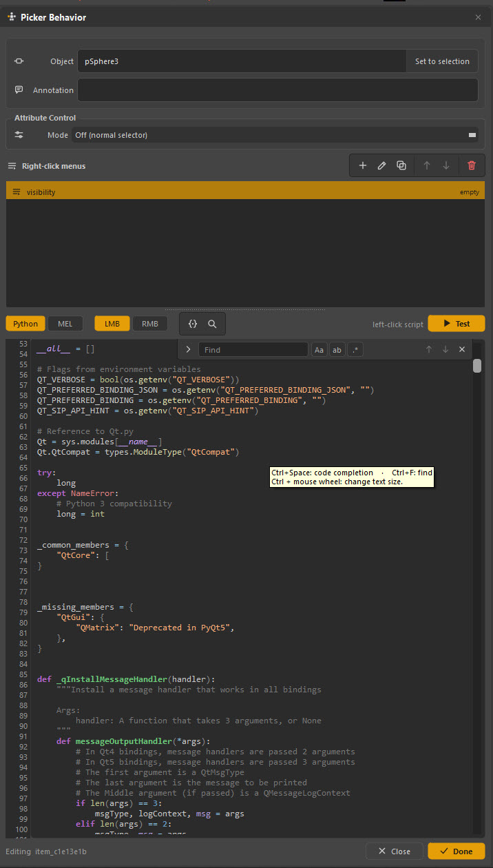Click the Right-click menus list icon
The height and width of the screenshot is (868, 493).
coord(12,166)
